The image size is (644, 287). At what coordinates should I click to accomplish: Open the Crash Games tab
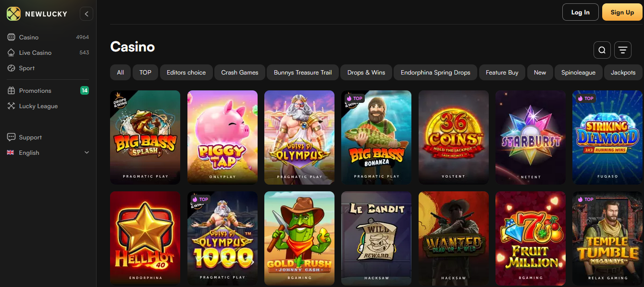(x=240, y=72)
